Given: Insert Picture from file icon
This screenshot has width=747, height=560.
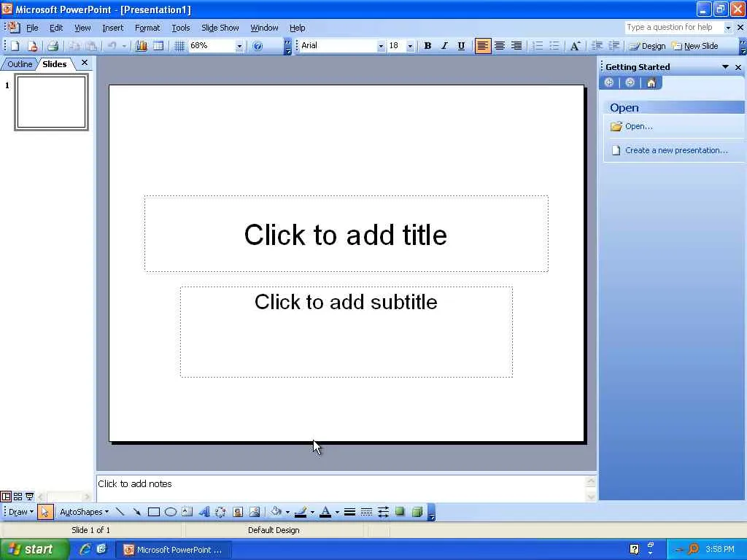Looking at the screenshot, I should pyautogui.click(x=255, y=512).
